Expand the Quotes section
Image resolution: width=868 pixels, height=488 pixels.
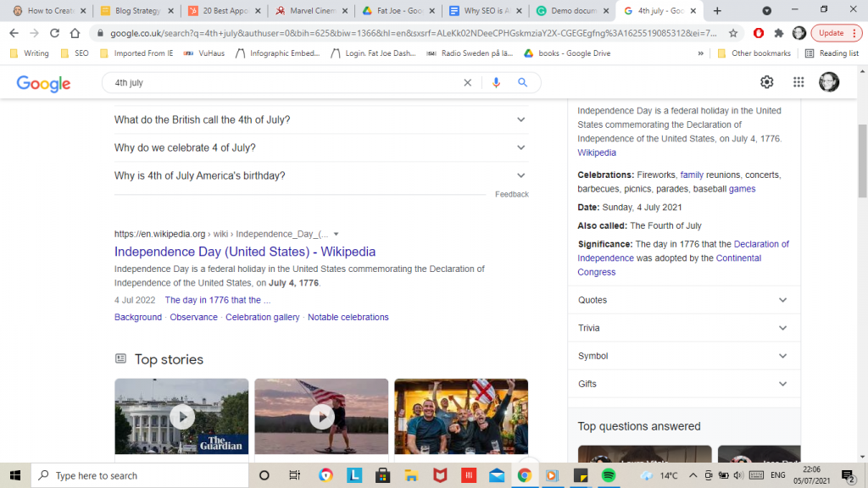coord(684,300)
